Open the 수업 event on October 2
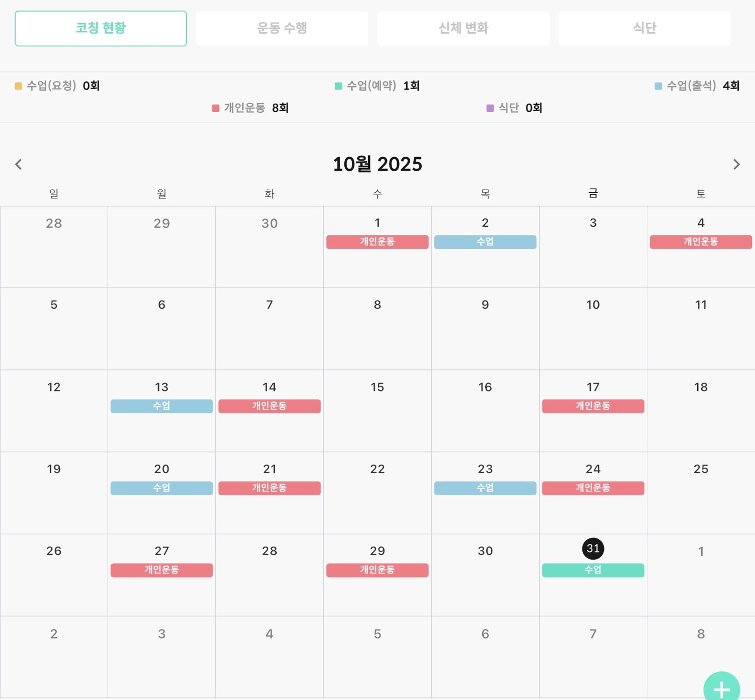 (485, 242)
